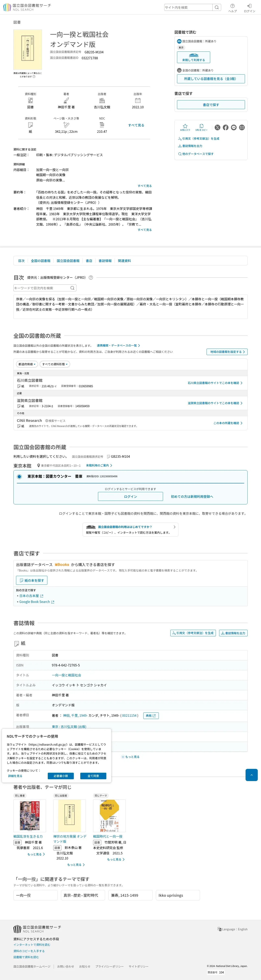This screenshot has height=980, width=261.
Task: Click 他のデータベースで探す search link
Action: (196, 154)
